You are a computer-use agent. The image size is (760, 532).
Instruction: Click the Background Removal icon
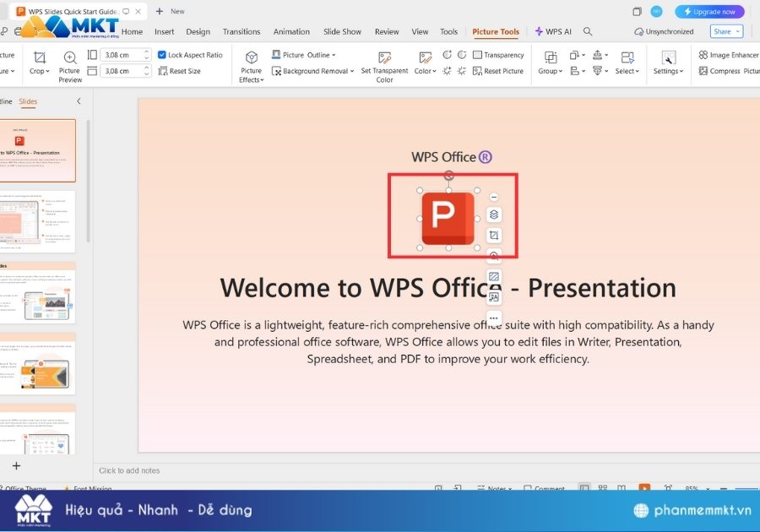pos(276,71)
